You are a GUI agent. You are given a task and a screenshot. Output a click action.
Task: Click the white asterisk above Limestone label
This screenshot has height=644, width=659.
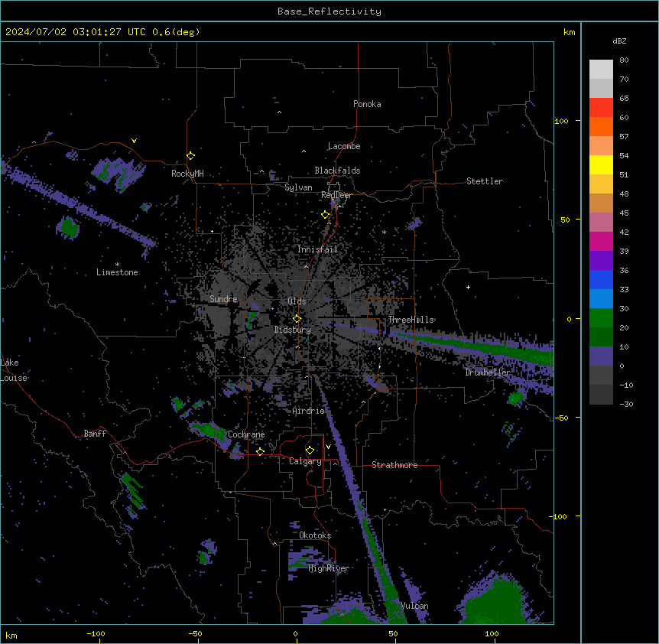pyautogui.click(x=117, y=264)
